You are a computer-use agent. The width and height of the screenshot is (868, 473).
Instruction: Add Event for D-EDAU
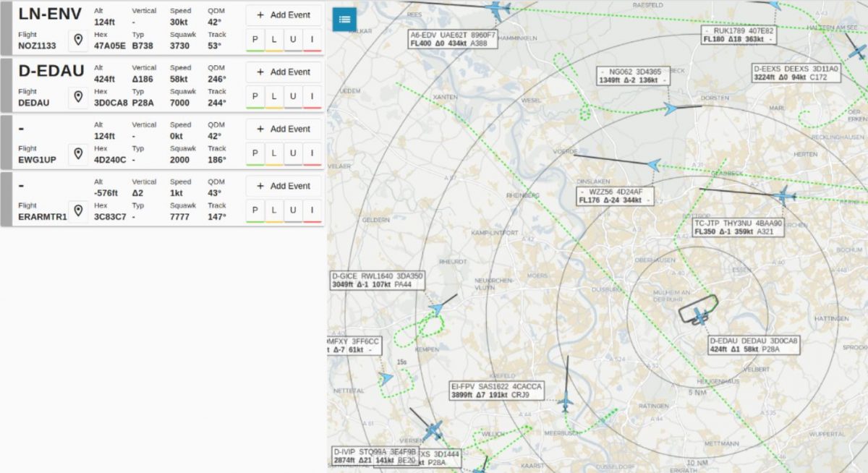[x=284, y=72]
